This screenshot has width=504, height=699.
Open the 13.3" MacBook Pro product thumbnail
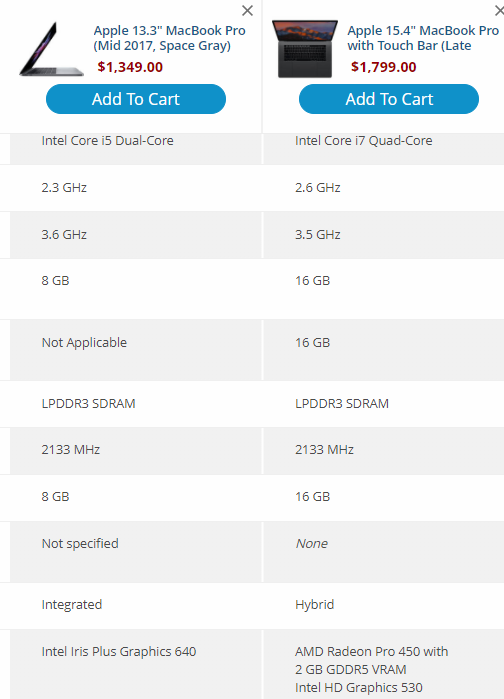coord(51,49)
